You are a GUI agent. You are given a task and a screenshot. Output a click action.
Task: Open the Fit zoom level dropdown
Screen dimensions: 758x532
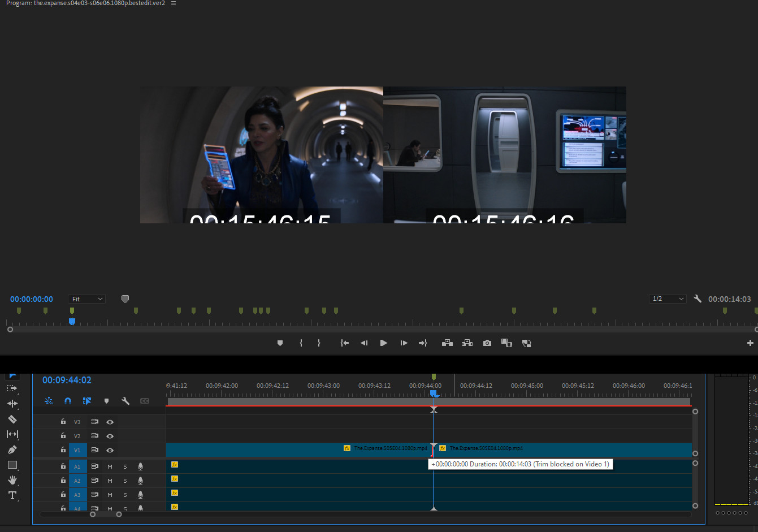click(86, 299)
